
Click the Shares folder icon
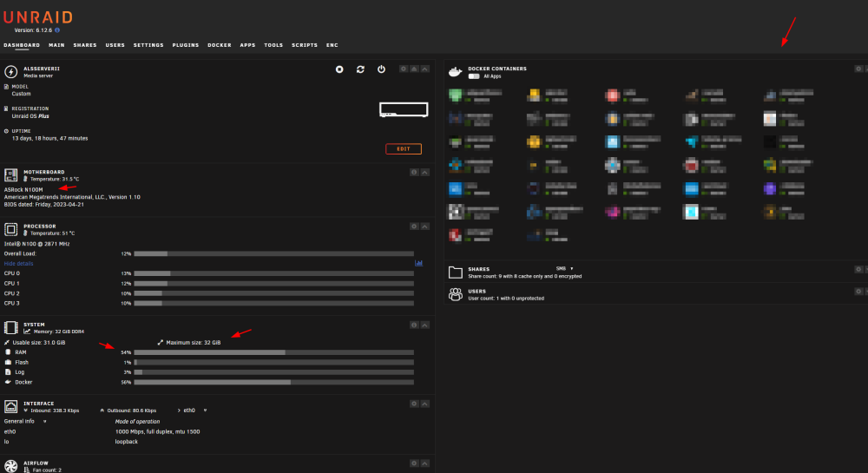[x=455, y=273]
